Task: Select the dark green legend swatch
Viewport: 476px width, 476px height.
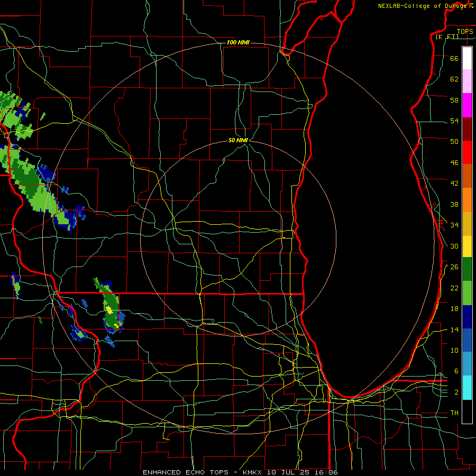Action: point(467,269)
